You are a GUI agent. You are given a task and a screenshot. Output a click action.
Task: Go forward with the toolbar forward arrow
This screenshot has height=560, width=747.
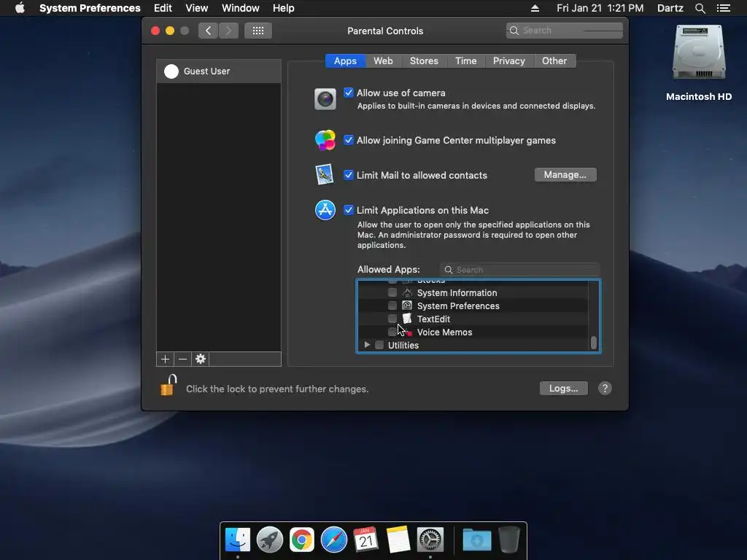click(x=228, y=31)
